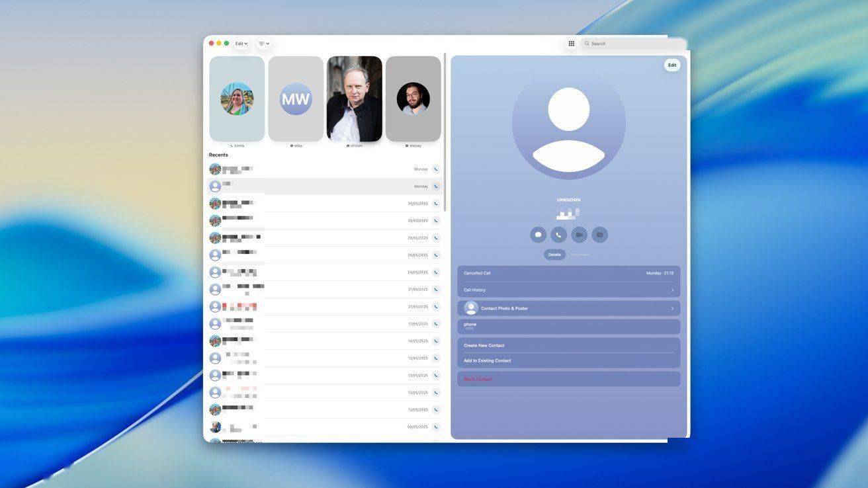Click call icon next to 09/05/2025
Viewport: 868px width, 488px height.
(436, 427)
